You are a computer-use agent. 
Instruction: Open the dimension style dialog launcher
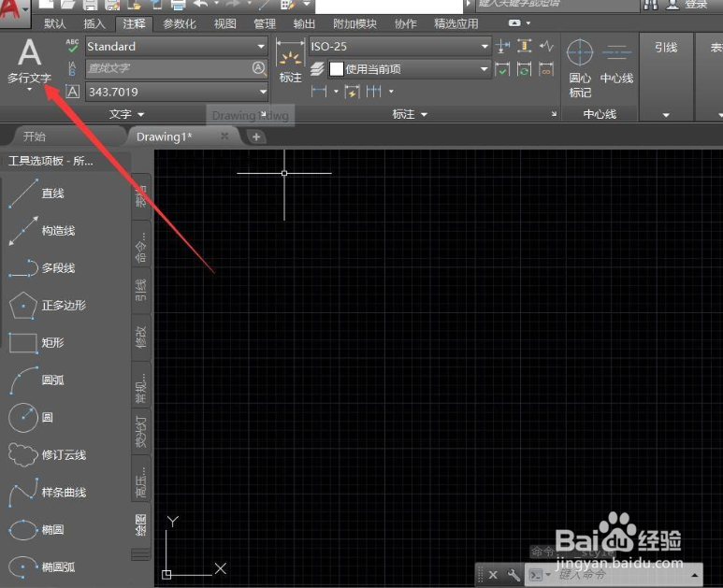coord(554,114)
